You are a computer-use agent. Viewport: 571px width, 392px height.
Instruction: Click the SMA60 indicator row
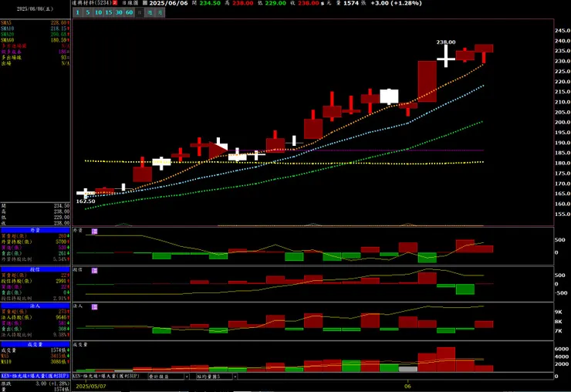[x=35, y=40]
